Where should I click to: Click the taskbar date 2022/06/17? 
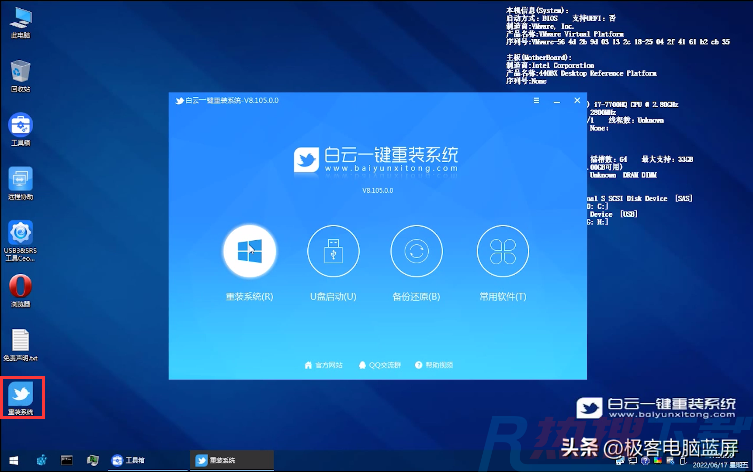coord(710,465)
